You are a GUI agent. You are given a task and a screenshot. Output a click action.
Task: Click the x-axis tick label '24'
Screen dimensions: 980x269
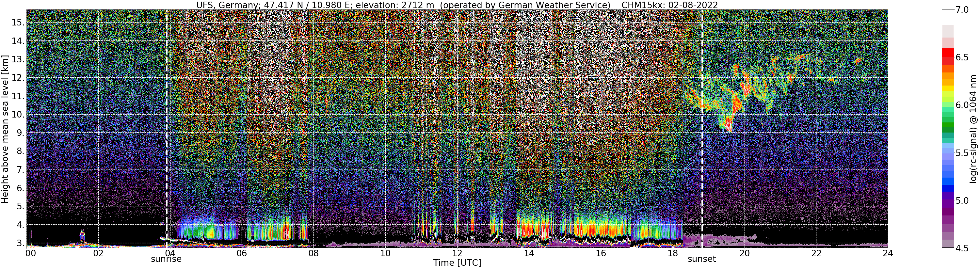click(888, 253)
